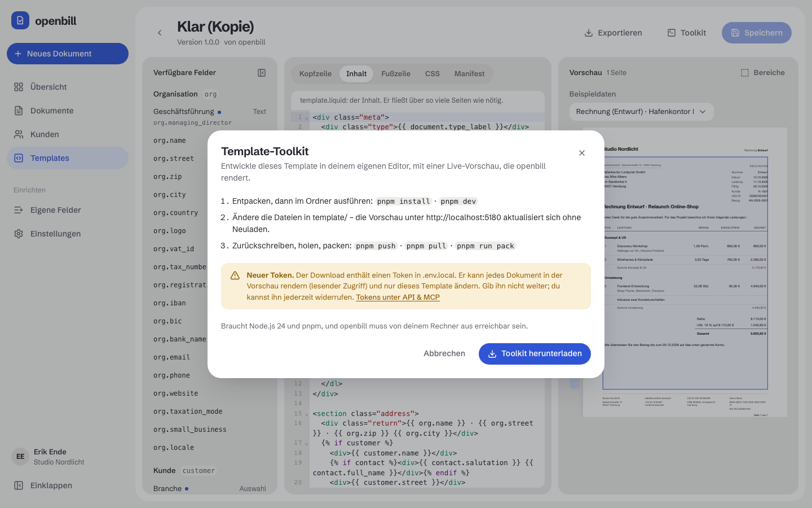Select the Inhalt tab
This screenshot has width=812, height=508.
point(356,74)
